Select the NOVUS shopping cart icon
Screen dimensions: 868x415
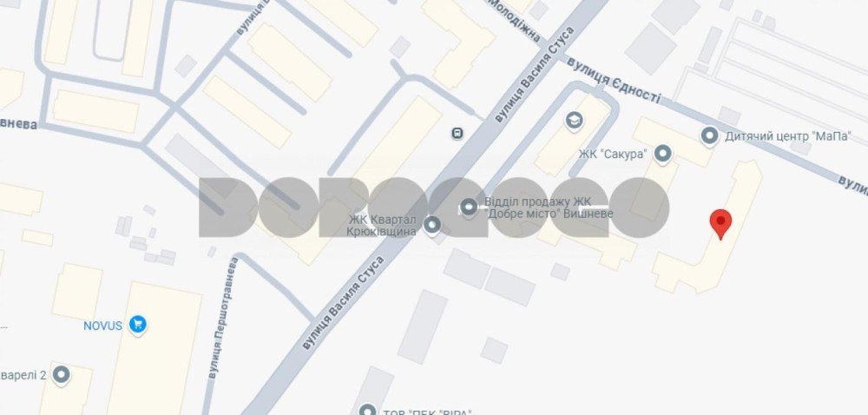coord(137,325)
